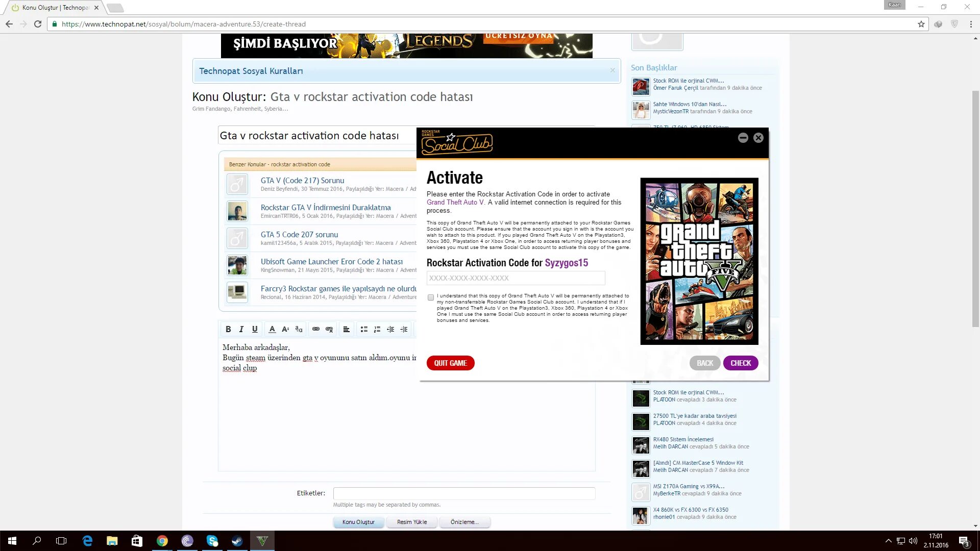
Task: Insert a numbered list
Action: 377,329
